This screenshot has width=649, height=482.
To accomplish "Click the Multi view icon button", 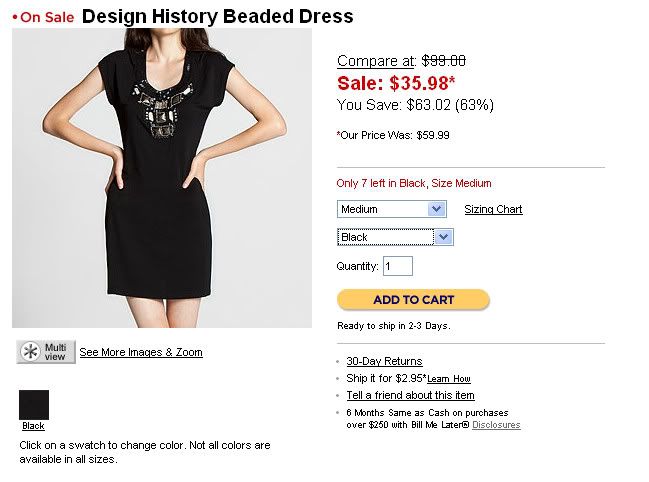I will pyautogui.click(x=46, y=351).
